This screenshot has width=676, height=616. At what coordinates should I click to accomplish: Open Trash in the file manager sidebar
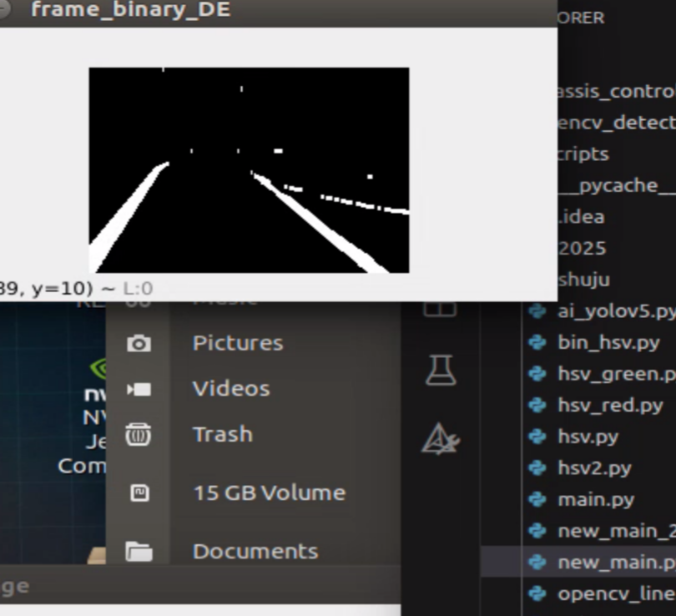pos(223,434)
